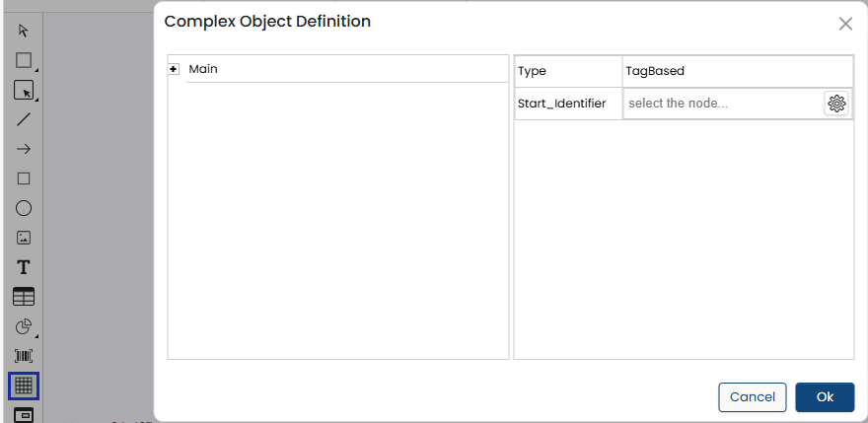Open the selection box tool flyout
Screen dimensions: 868x423
(x=24, y=90)
